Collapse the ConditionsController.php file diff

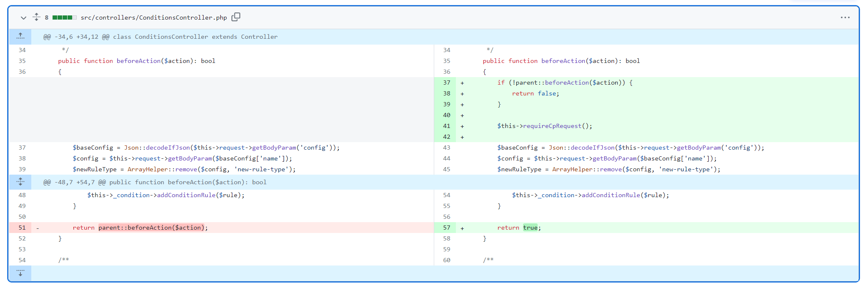click(23, 18)
